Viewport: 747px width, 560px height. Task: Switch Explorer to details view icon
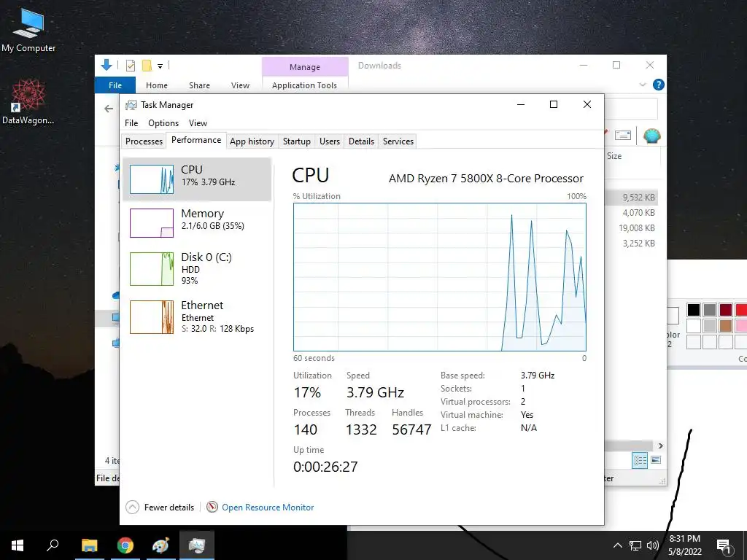640,460
